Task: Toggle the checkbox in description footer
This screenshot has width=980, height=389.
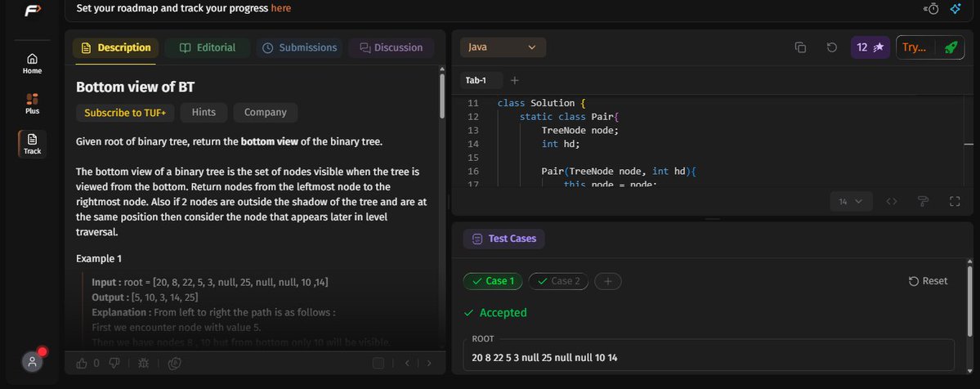Action: point(378,363)
